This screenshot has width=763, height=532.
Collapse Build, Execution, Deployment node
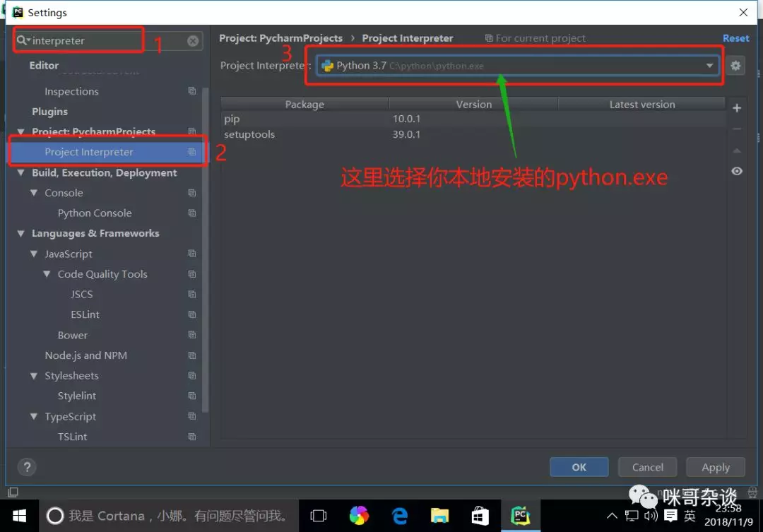click(x=21, y=173)
